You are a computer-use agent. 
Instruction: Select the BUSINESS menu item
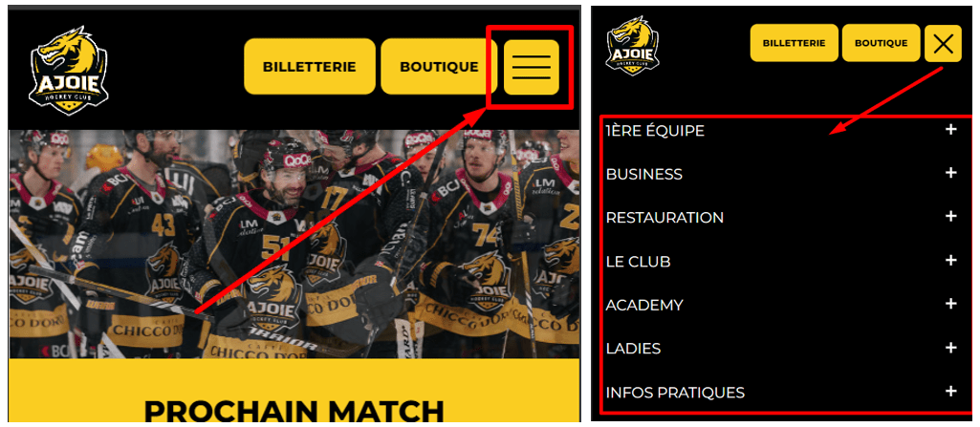tap(643, 174)
